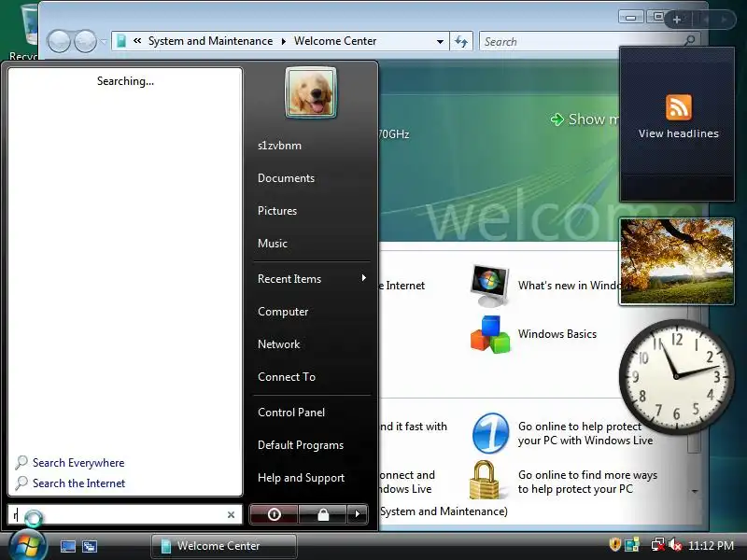
Task: Click the Windows Start orb
Action: [27, 545]
